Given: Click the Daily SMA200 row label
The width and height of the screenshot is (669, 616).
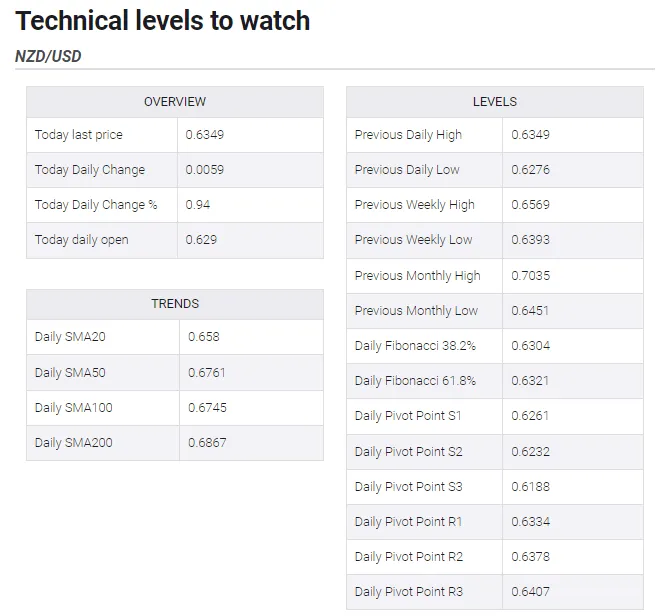Looking at the screenshot, I should [x=73, y=442].
